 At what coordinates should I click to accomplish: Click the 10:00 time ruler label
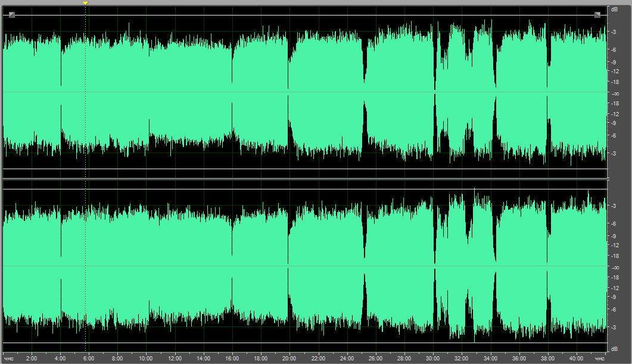coord(146,359)
